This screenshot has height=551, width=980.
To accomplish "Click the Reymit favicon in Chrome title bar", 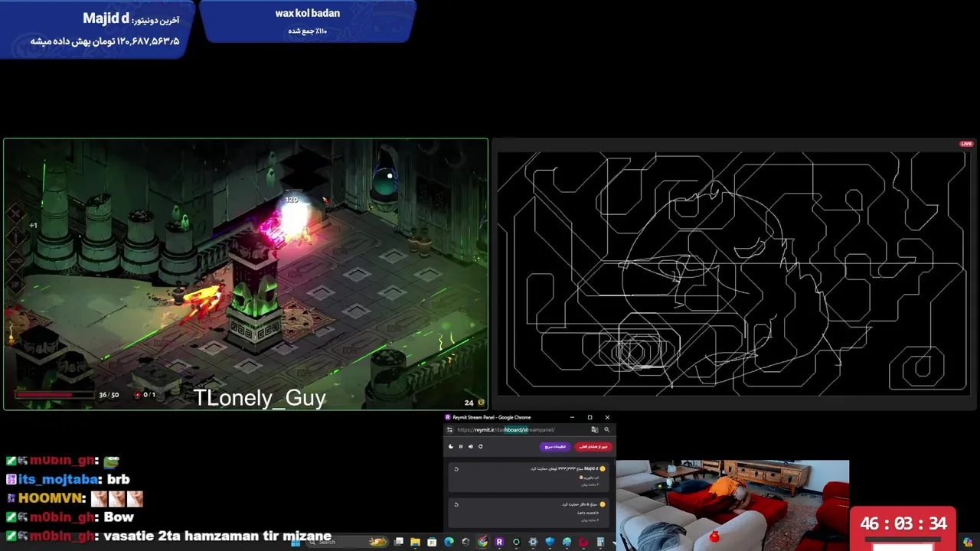I will [x=448, y=417].
